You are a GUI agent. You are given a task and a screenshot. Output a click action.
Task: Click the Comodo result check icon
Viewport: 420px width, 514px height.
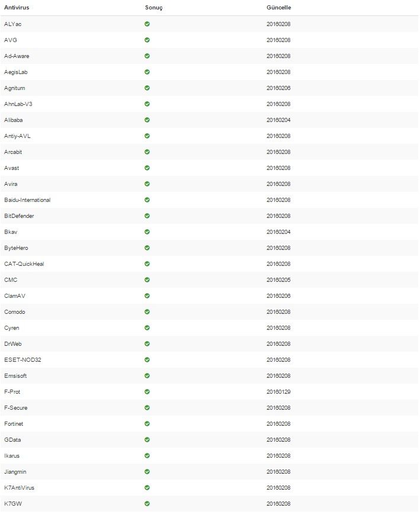(x=148, y=311)
